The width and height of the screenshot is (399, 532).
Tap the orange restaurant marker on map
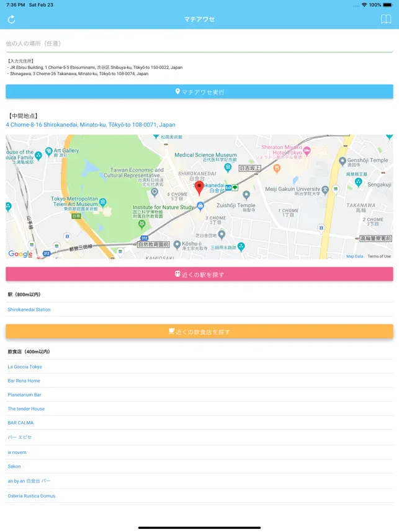point(277,168)
